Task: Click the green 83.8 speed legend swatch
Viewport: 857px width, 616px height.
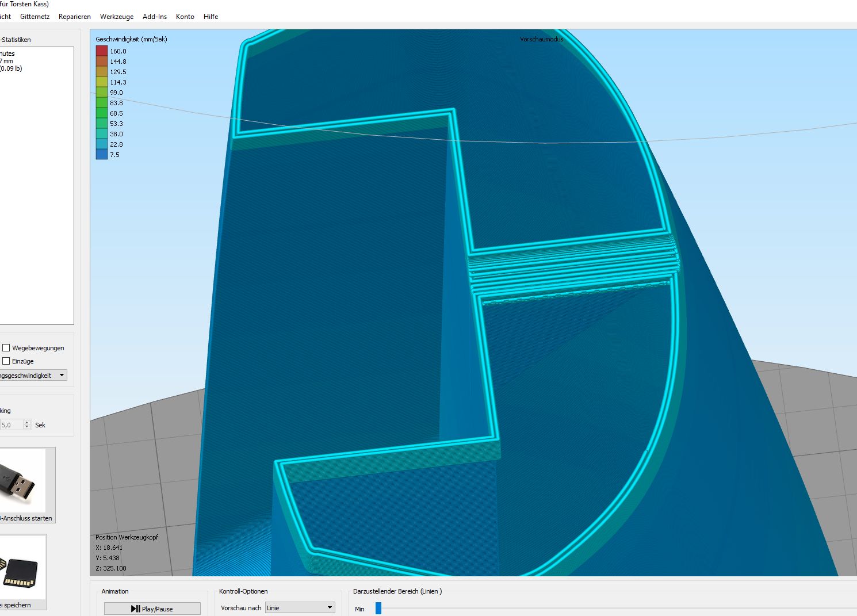Action: pos(102,103)
